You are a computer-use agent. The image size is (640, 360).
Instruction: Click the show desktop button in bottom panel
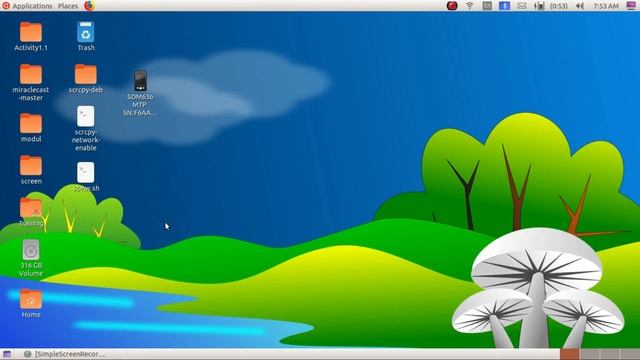click(x=7, y=354)
